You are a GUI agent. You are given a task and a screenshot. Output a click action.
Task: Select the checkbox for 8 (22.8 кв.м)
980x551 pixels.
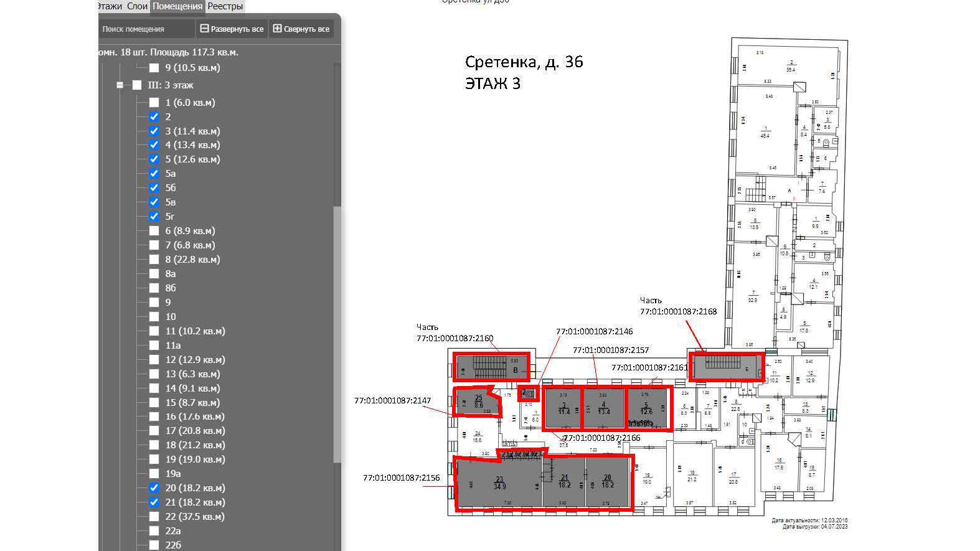pyautogui.click(x=154, y=260)
